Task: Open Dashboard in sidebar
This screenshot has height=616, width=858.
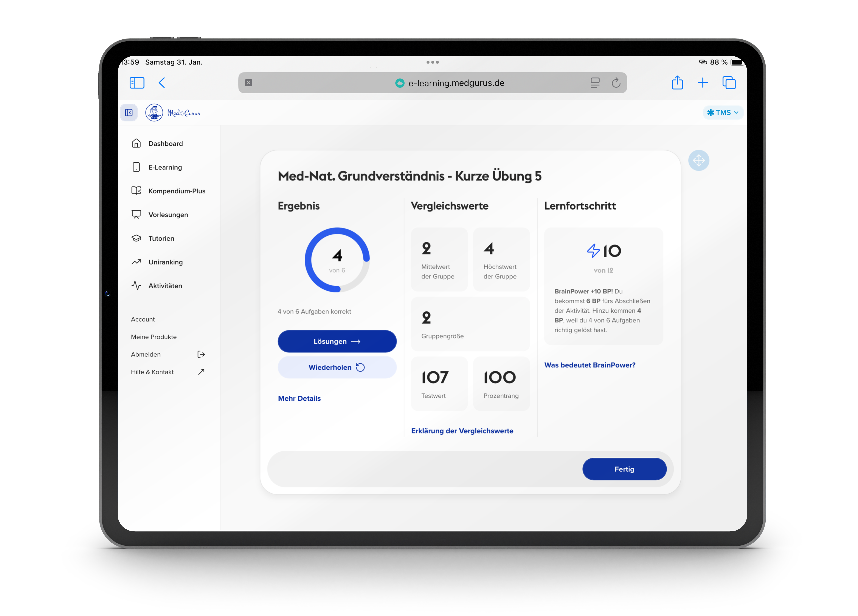Action: [x=165, y=144]
